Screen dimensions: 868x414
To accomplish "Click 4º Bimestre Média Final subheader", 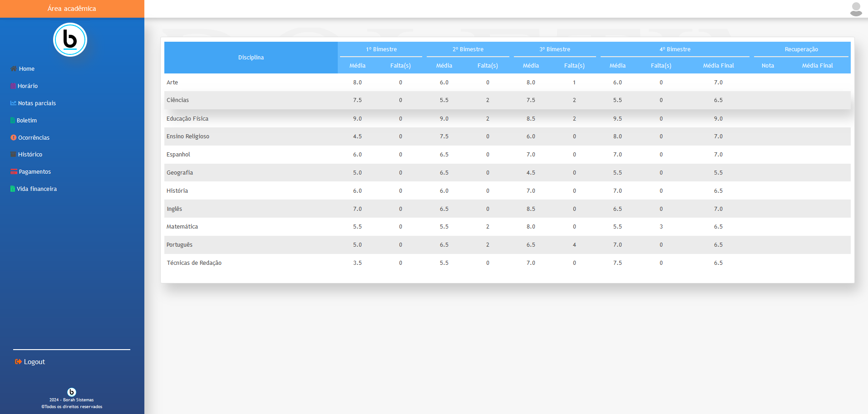I will (718, 65).
